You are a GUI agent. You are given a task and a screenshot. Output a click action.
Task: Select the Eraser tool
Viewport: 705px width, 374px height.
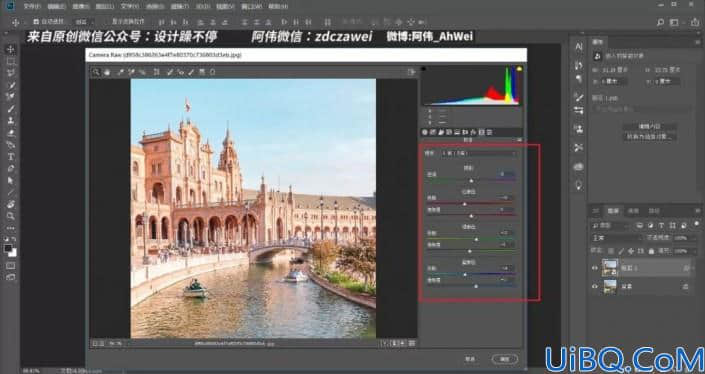pyautogui.click(x=11, y=133)
